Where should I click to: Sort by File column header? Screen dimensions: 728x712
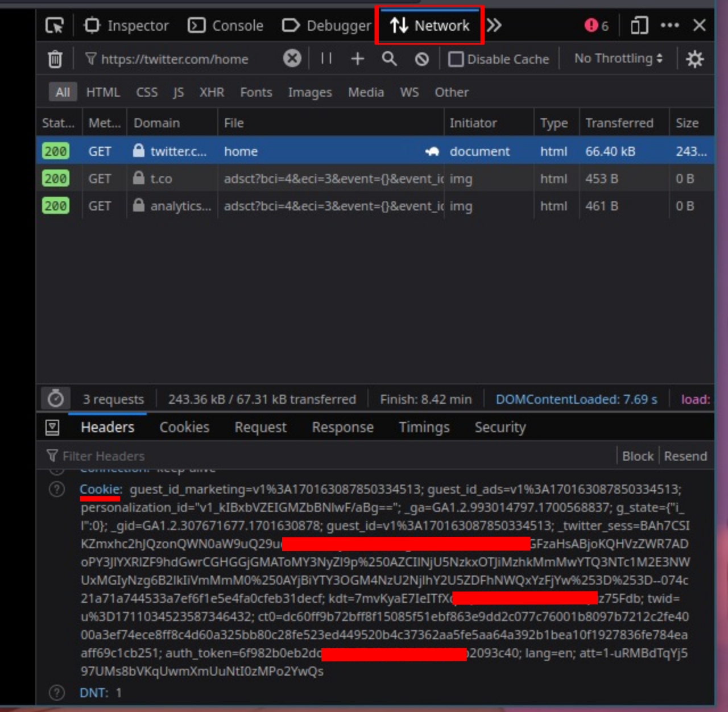click(330, 123)
